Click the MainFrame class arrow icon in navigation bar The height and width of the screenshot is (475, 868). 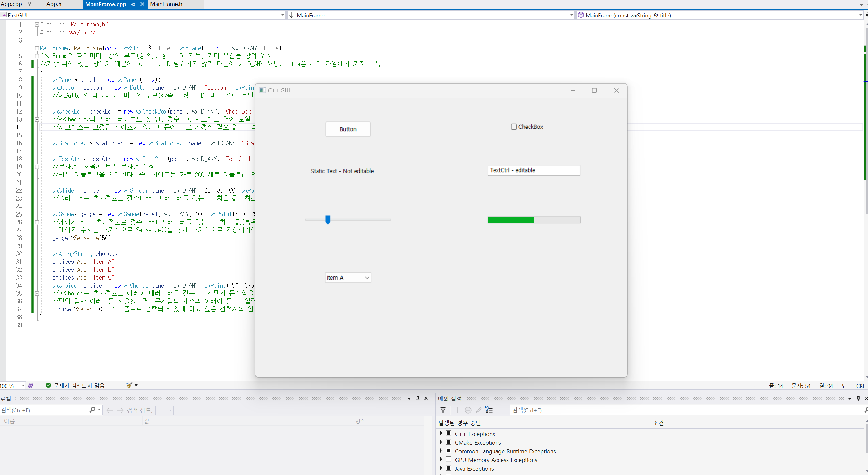click(x=292, y=15)
